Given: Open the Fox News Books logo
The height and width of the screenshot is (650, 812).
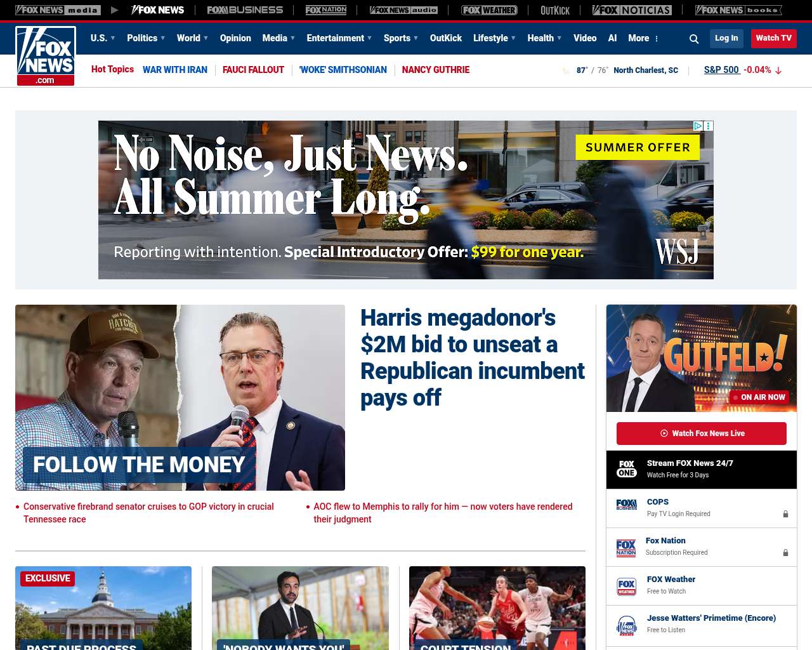Looking at the screenshot, I should tap(738, 10).
